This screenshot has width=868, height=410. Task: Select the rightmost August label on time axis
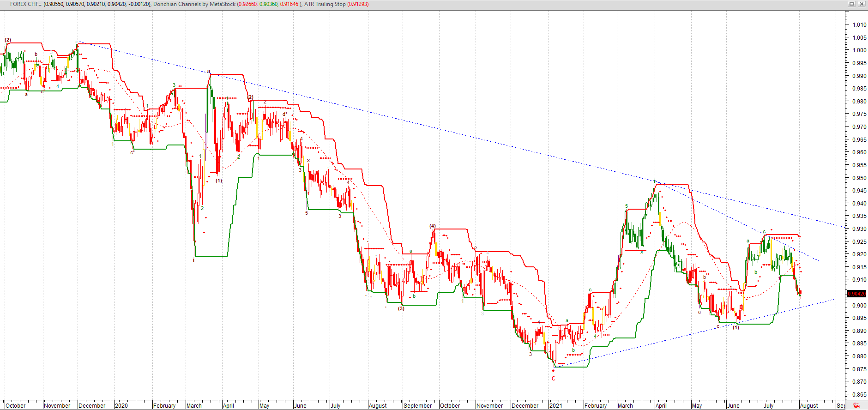[808, 406]
